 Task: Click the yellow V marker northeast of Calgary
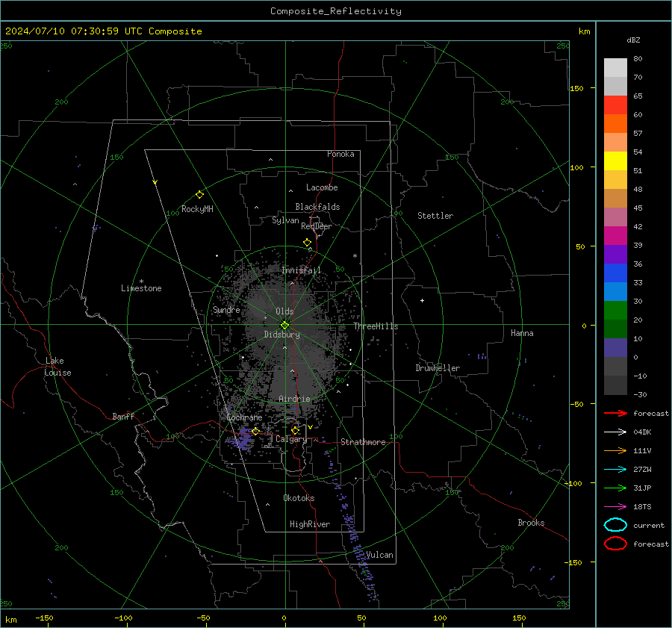310,427
